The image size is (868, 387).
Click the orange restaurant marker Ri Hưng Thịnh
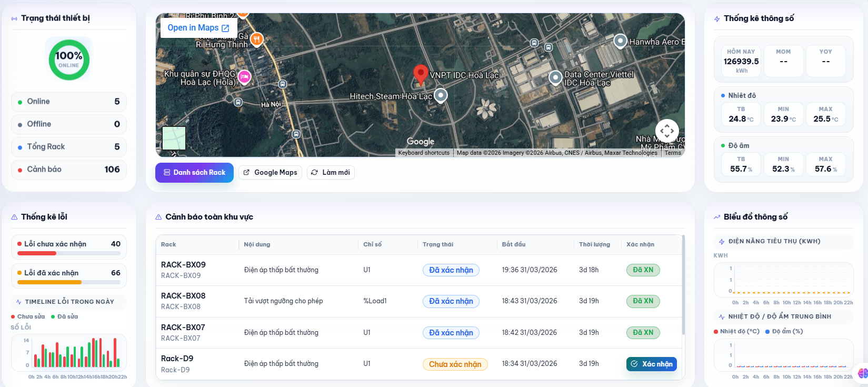coord(256,39)
